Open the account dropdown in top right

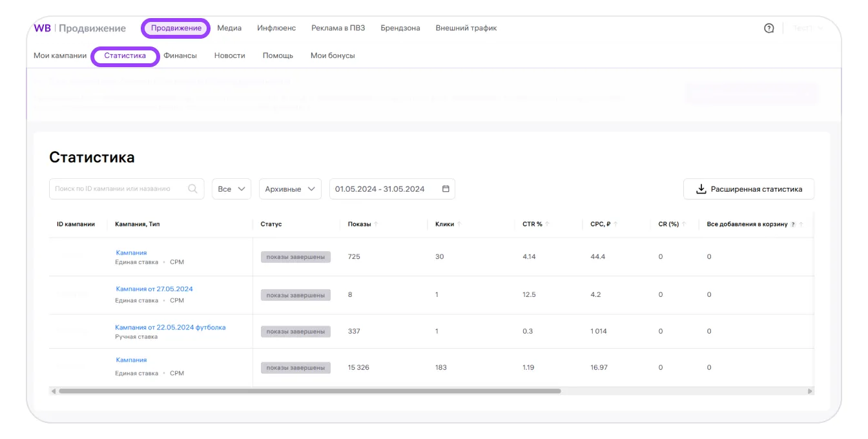pos(808,28)
